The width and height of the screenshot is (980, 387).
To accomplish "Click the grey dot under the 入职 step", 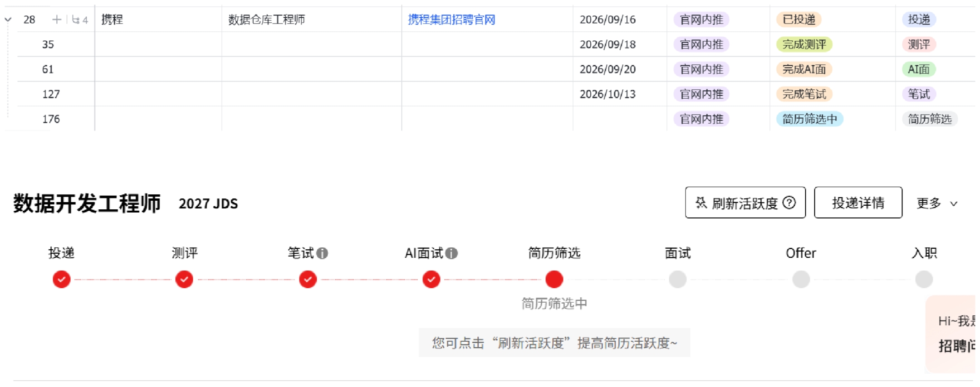I will [924, 279].
